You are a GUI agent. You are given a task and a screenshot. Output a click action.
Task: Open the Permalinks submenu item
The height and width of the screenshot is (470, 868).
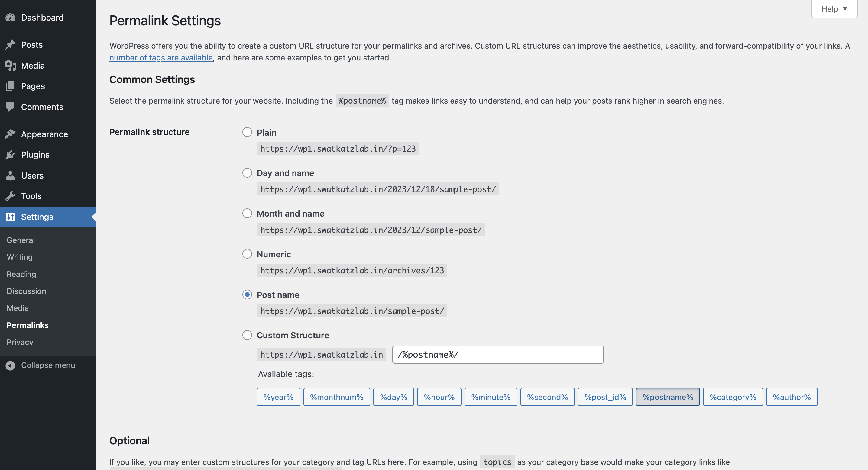[x=28, y=325]
